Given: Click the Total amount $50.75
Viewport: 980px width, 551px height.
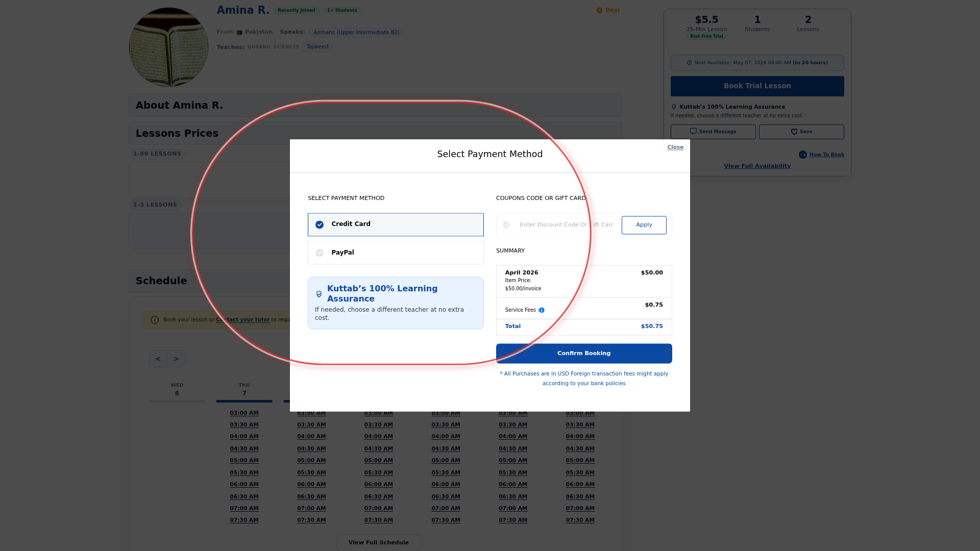Looking at the screenshot, I should [652, 327].
